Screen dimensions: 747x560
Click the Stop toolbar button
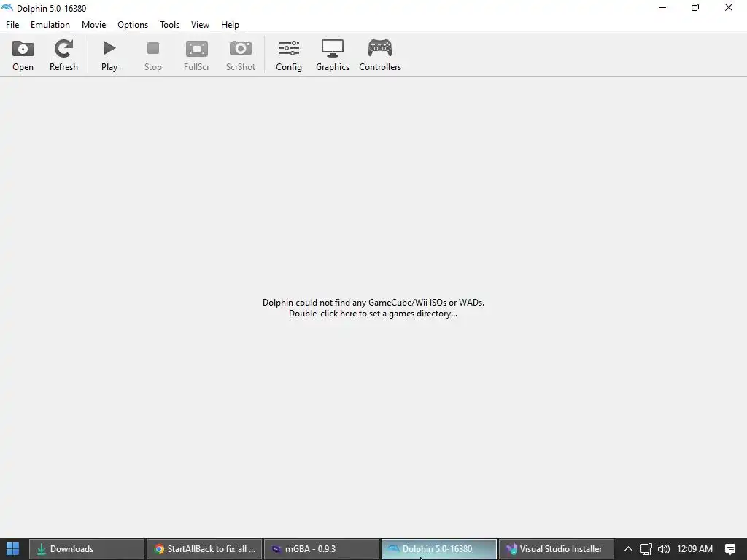pyautogui.click(x=153, y=55)
